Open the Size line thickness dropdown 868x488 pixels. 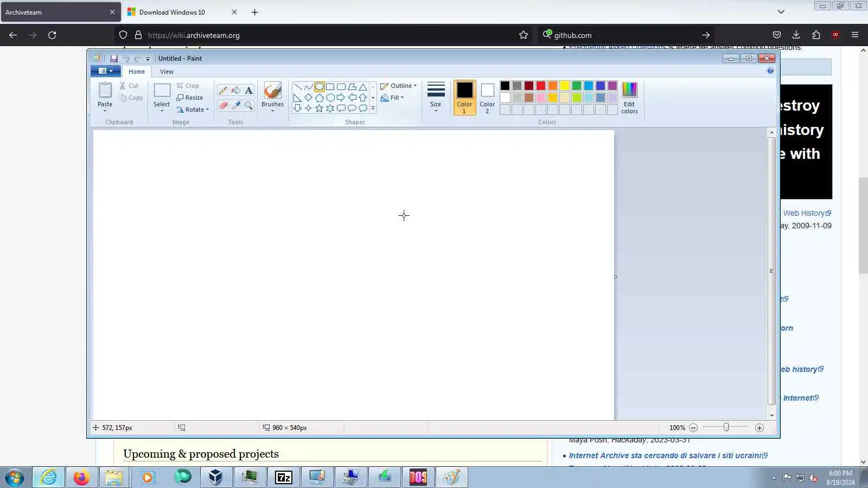pos(436,98)
